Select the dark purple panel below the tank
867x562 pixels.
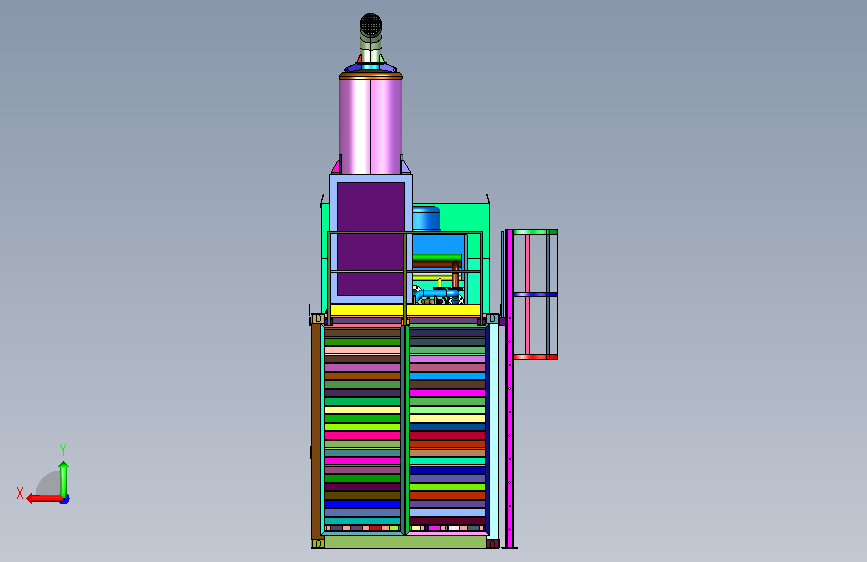pos(370,239)
